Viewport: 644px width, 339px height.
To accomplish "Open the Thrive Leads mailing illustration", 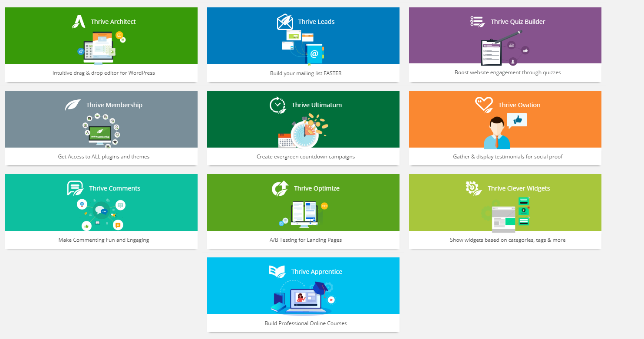I will pos(303,47).
